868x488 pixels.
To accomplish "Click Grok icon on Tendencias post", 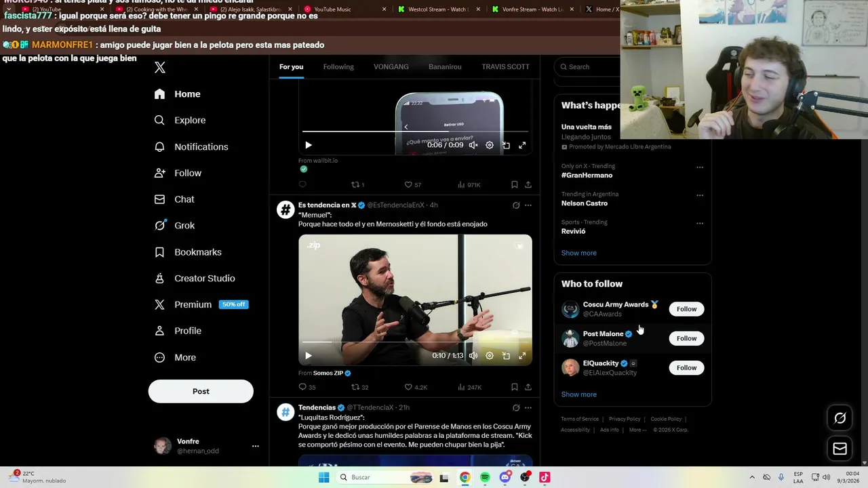I will point(516,408).
